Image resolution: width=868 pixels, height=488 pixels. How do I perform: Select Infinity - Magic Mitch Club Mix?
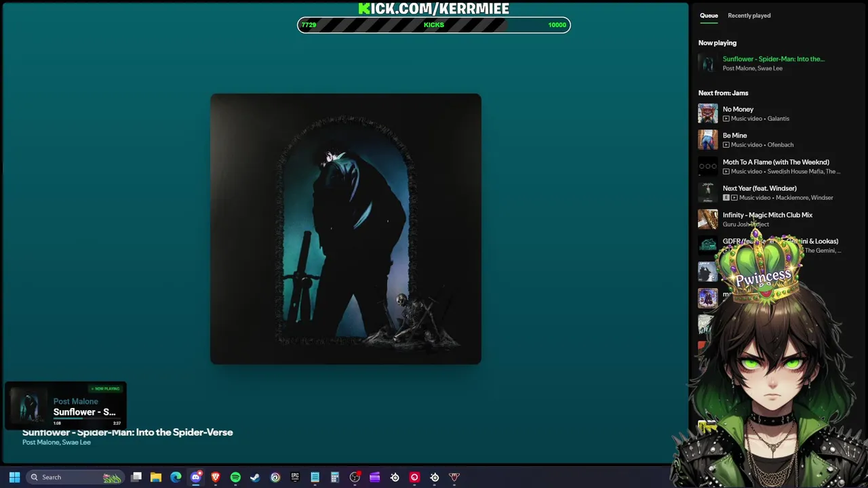tap(767, 215)
